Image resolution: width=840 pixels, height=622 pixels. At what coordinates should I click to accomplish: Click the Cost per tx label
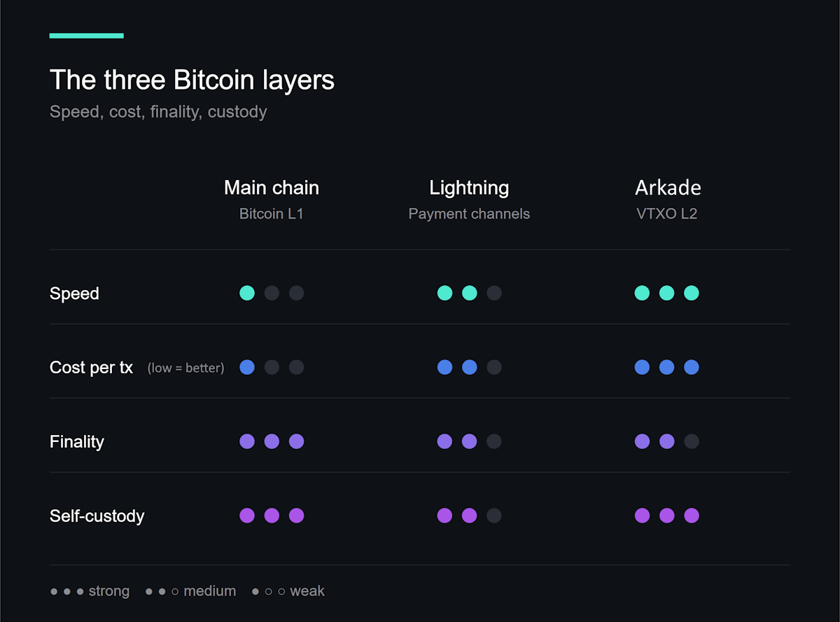pyautogui.click(x=91, y=368)
